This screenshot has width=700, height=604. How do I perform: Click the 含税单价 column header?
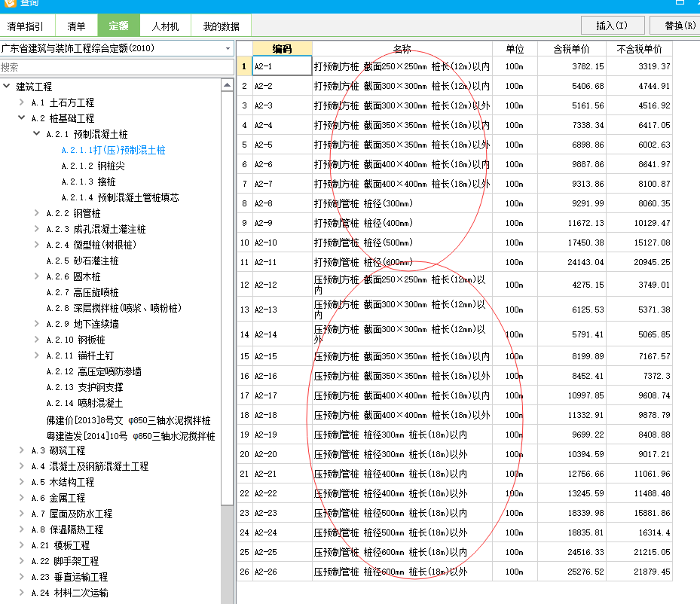pos(571,49)
